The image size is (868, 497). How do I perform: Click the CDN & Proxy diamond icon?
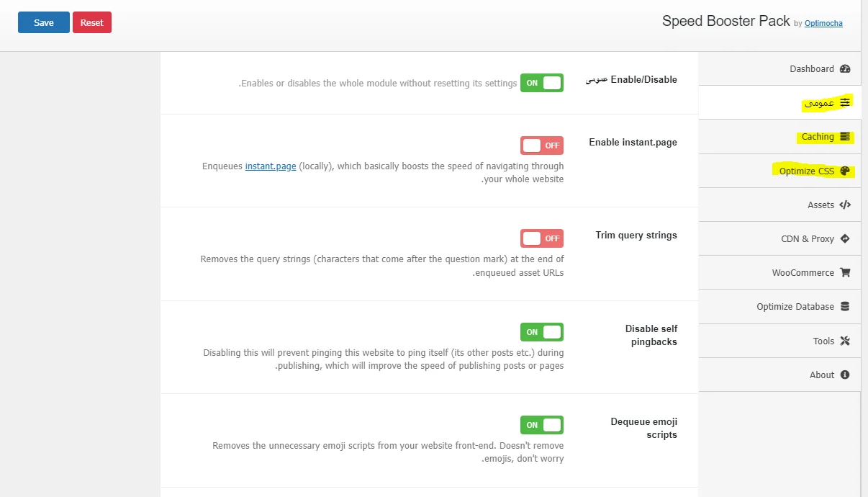845,239
